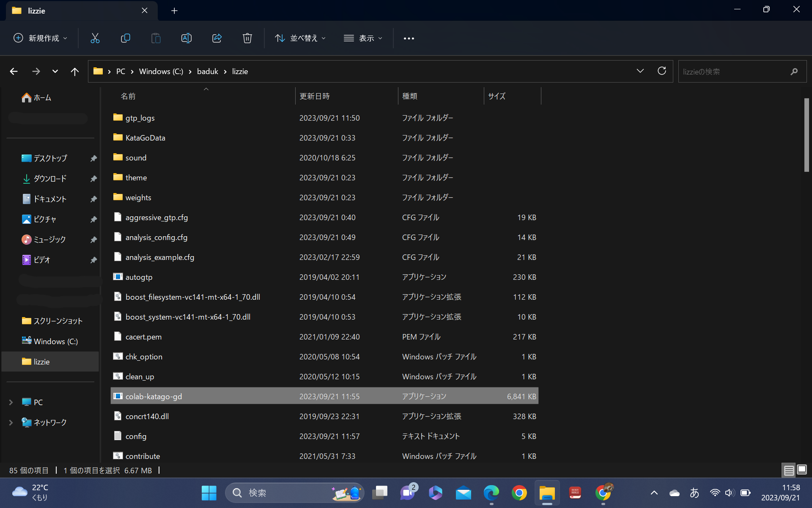The image size is (812, 508).
Task: Click the OneDrive cloud tray icon
Action: (675, 493)
